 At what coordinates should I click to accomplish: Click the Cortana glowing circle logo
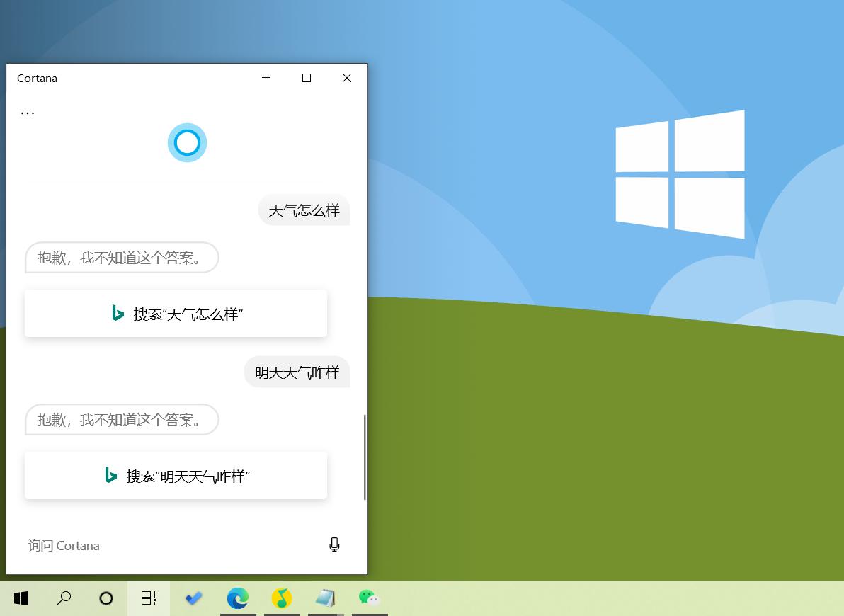(188, 143)
